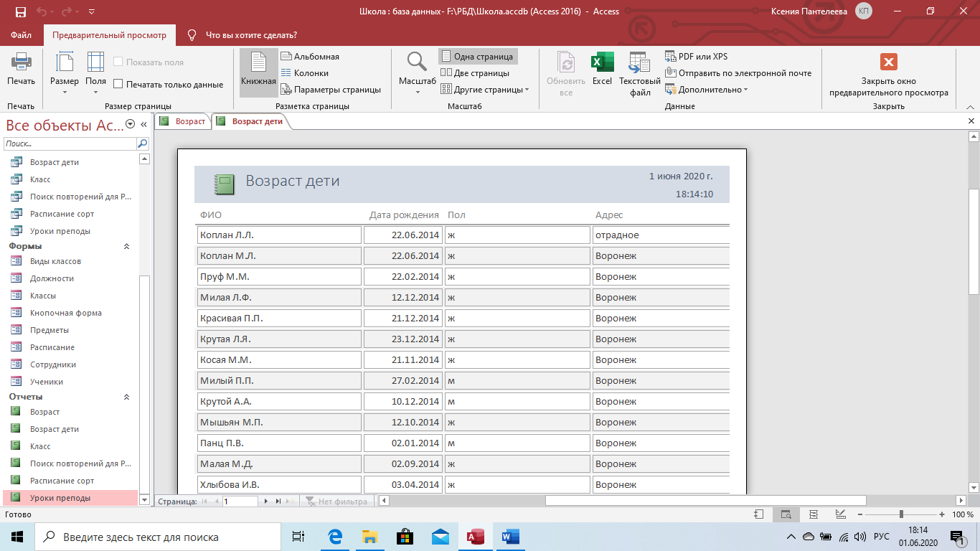The image size is (980, 551).
Task: Click the horizontal scrollbar of the preview
Action: coord(705,501)
